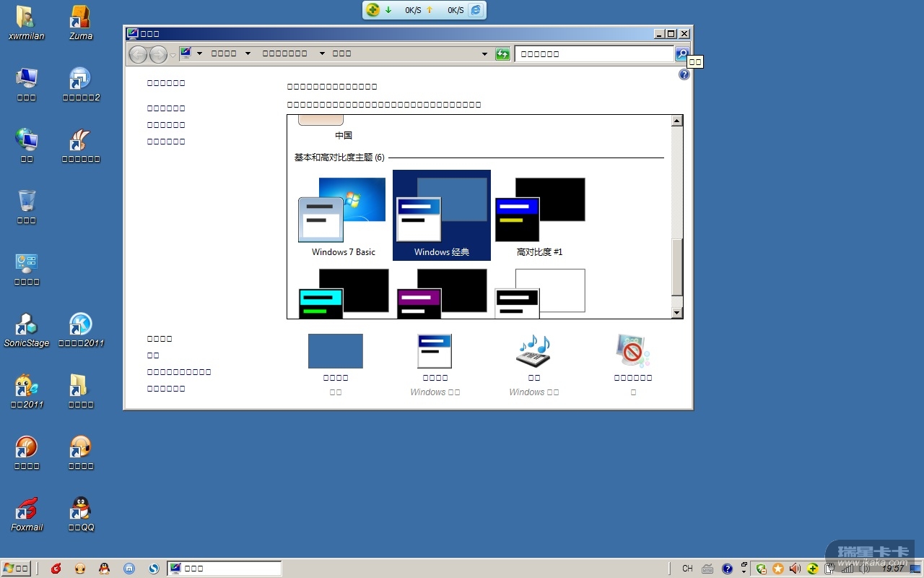Select the QQ penguin desktop shortcut
Image resolution: width=924 pixels, height=578 pixels.
click(81, 514)
